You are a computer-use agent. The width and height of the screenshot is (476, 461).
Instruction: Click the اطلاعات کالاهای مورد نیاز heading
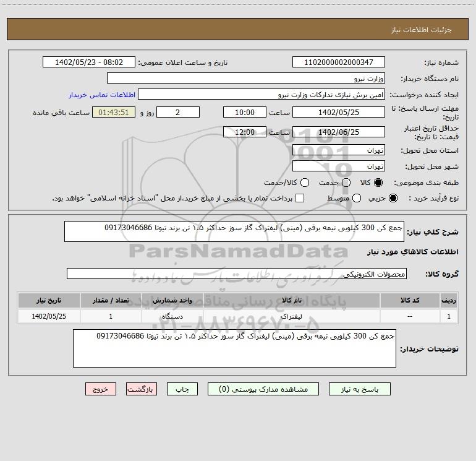pos(413,252)
